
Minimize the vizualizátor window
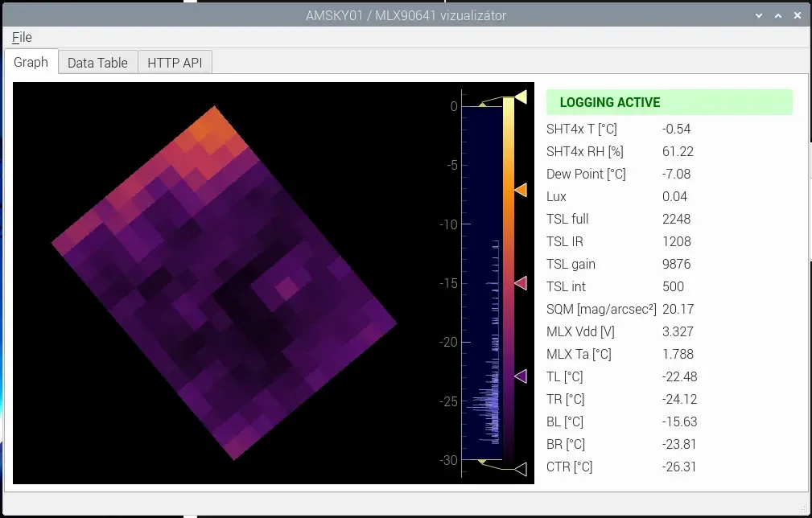[x=759, y=15]
